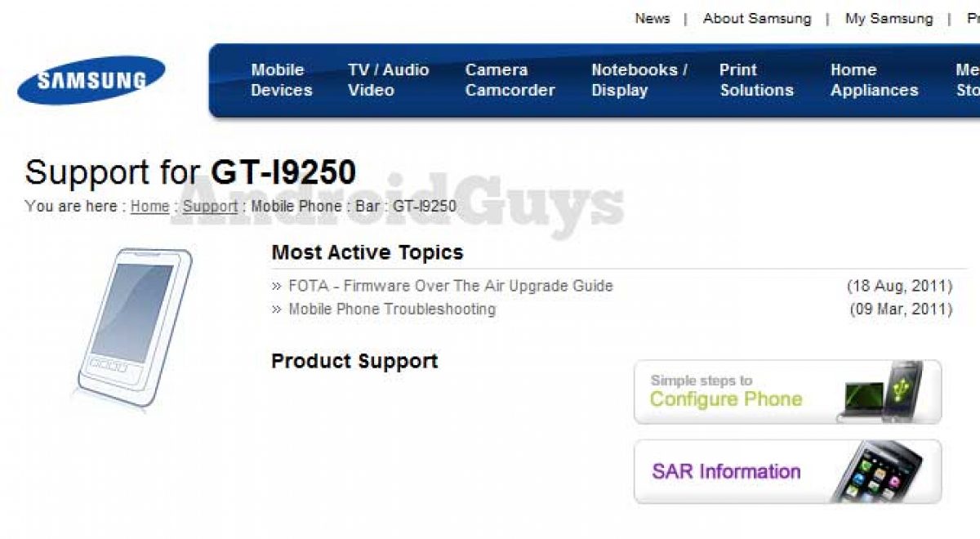The height and width of the screenshot is (539, 980).
Task: Open the My Samsung link
Action: [889, 18]
